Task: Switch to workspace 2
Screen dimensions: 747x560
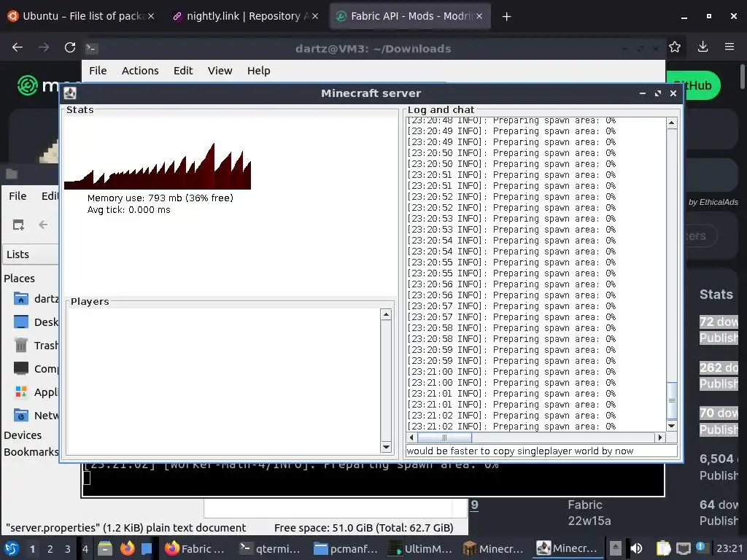Action: 50,549
